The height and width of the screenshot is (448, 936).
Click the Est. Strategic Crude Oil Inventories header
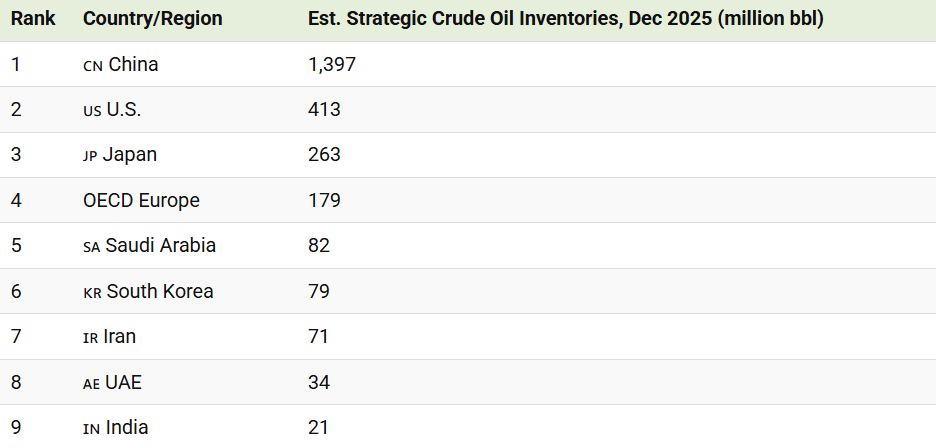(x=566, y=19)
